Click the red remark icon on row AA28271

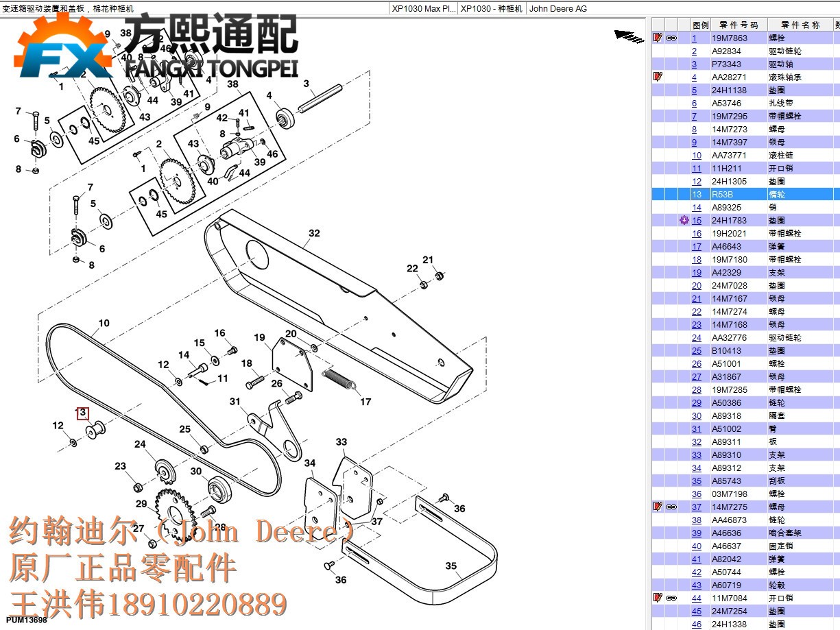point(658,77)
